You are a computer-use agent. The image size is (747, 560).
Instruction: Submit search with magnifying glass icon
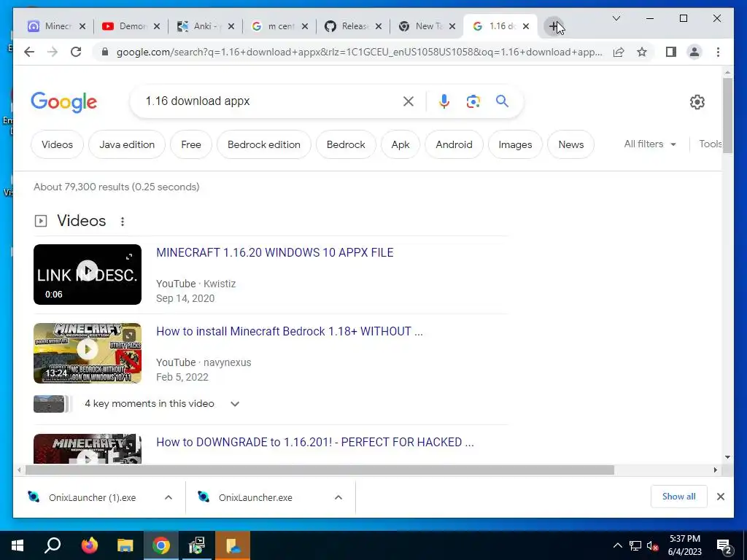pyautogui.click(x=502, y=101)
